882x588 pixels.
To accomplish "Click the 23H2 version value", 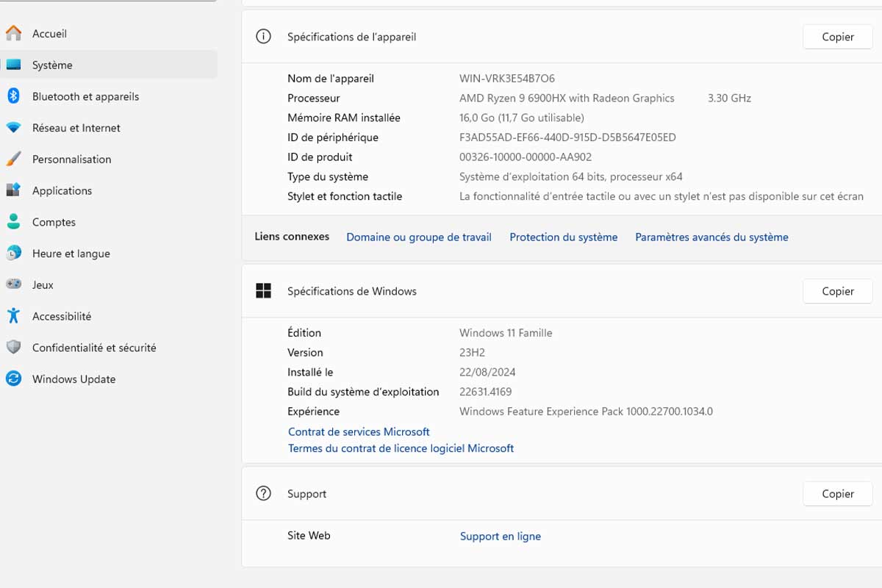I will (472, 352).
